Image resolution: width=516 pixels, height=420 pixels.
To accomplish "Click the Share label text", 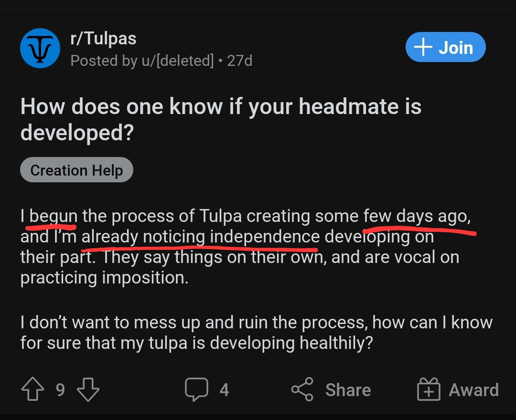I will tap(348, 390).
